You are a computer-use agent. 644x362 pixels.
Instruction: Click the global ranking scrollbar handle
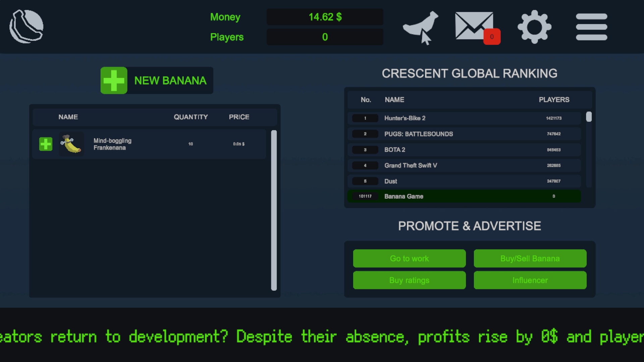[589, 117]
